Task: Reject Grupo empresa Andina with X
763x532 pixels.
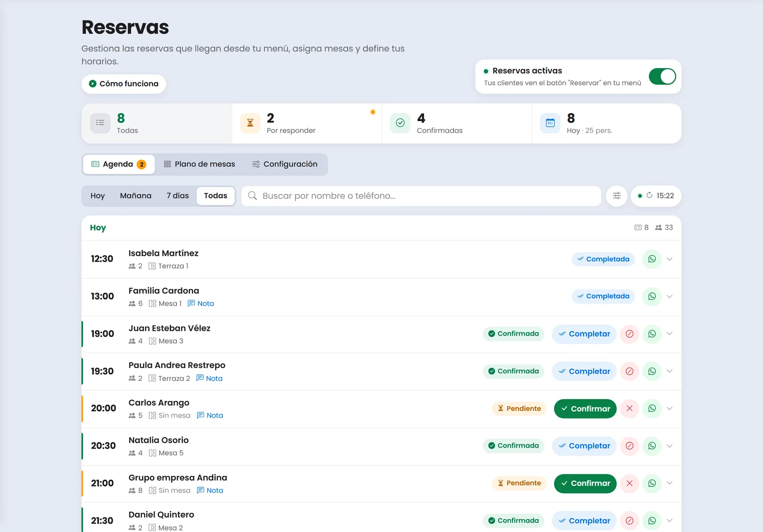Action: pyautogui.click(x=629, y=483)
